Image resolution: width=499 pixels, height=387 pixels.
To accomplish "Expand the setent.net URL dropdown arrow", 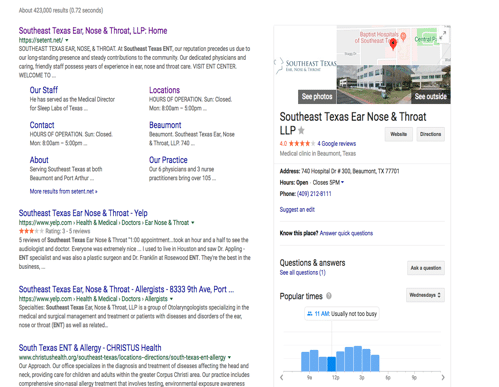I will click(67, 40).
